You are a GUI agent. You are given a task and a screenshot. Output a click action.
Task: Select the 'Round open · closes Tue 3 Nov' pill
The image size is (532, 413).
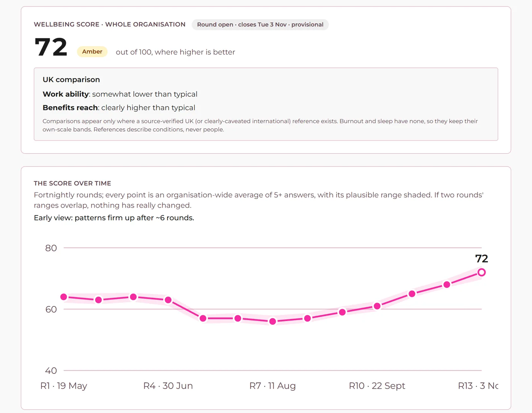(x=260, y=25)
